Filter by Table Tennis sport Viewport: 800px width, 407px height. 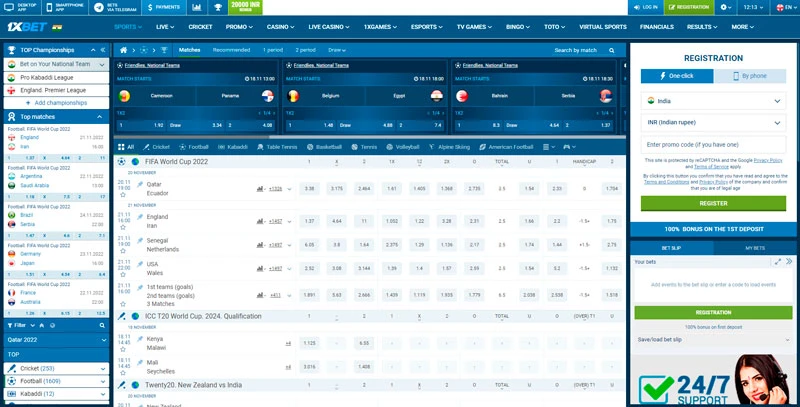point(277,147)
